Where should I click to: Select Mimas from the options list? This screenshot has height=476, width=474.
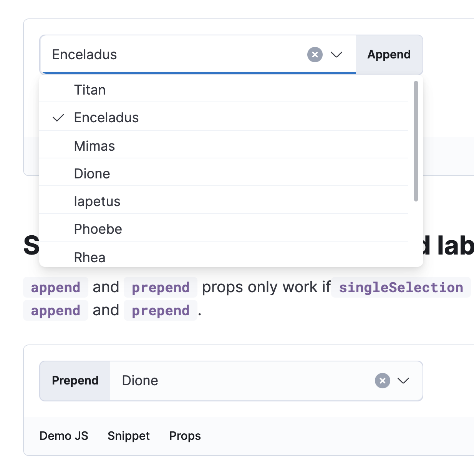94,146
